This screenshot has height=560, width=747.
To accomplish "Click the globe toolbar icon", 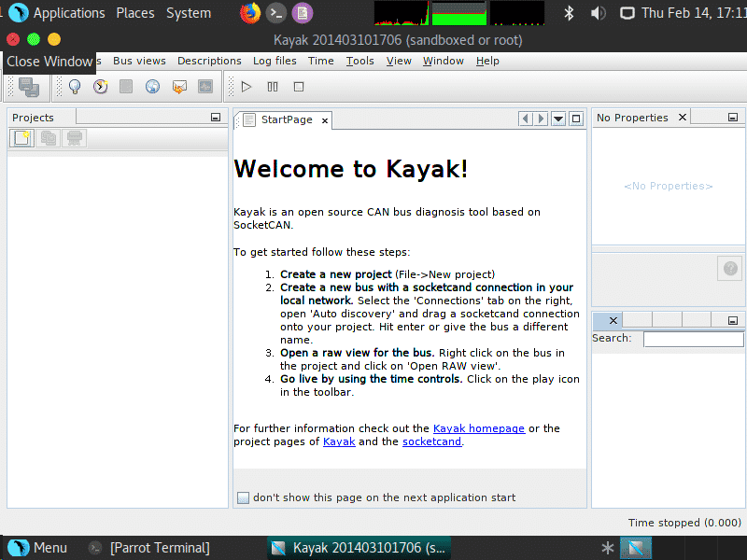I will [x=152, y=87].
